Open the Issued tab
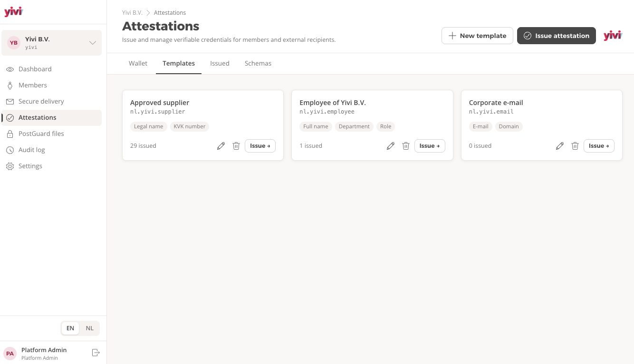Image resolution: width=634 pixels, height=364 pixels. pos(220,63)
